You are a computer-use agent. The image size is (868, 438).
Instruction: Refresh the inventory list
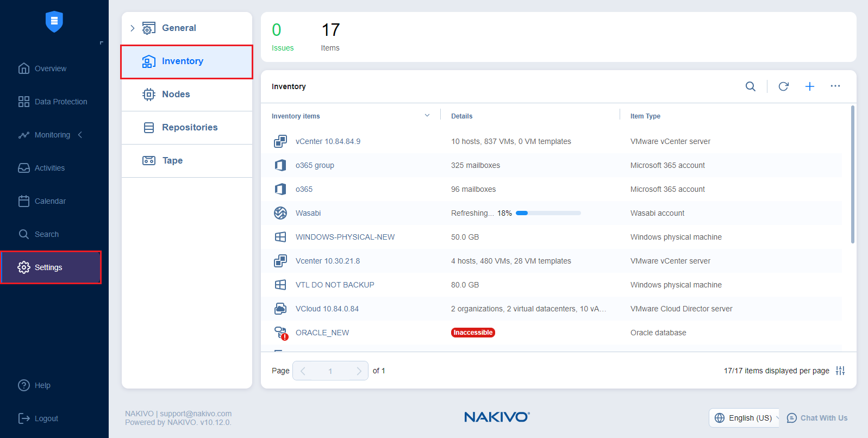pyautogui.click(x=783, y=86)
